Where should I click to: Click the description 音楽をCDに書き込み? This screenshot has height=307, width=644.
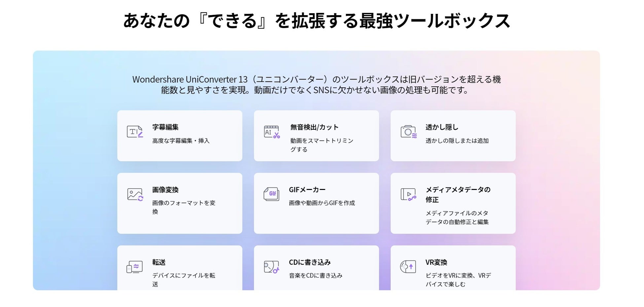coord(316,275)
